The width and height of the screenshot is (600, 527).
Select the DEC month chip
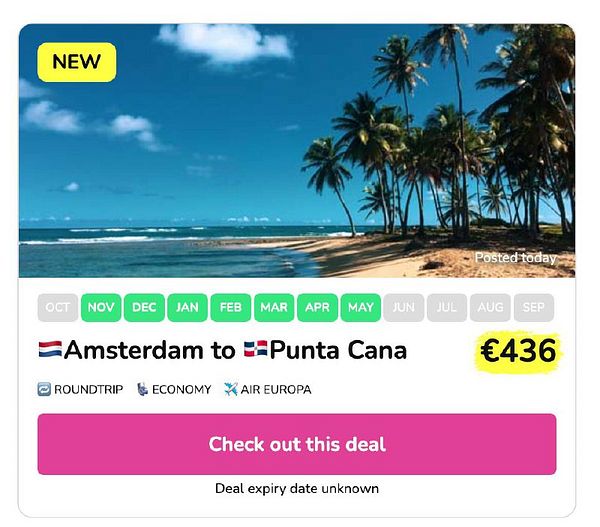pyautogui.click(x=144, y=307)
